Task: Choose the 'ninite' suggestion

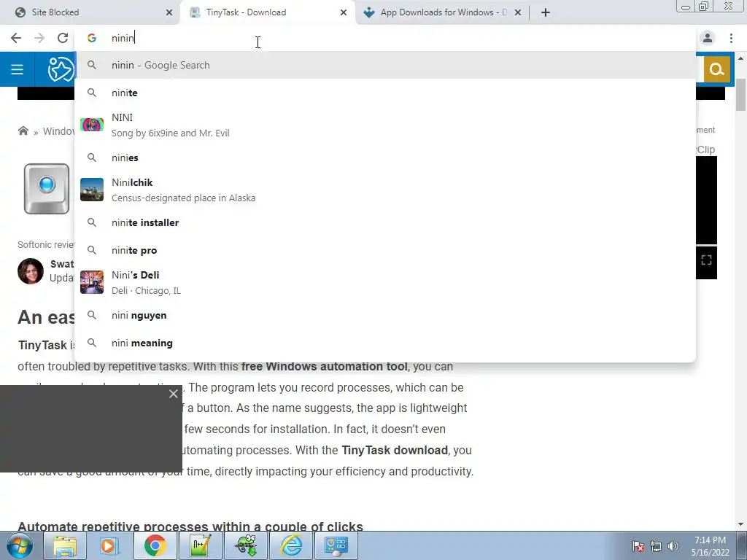Action: (x=385, y=93)
